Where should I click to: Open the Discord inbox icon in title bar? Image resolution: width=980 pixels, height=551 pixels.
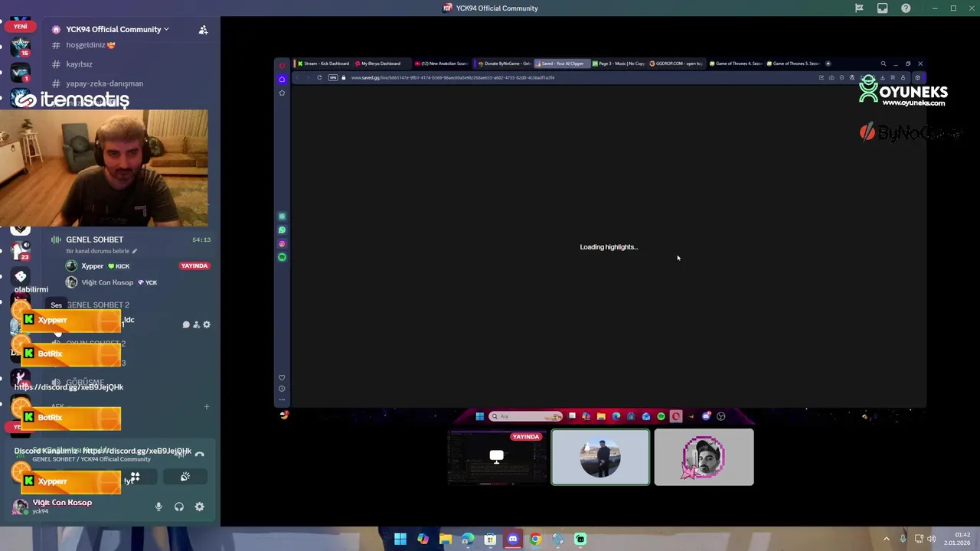(883, 8)
